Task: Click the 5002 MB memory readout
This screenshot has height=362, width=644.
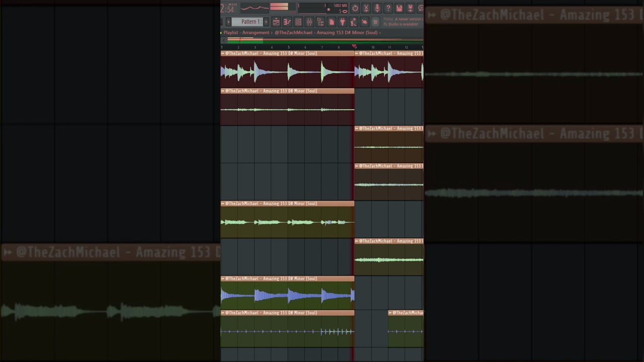Action: pos(341,6)
